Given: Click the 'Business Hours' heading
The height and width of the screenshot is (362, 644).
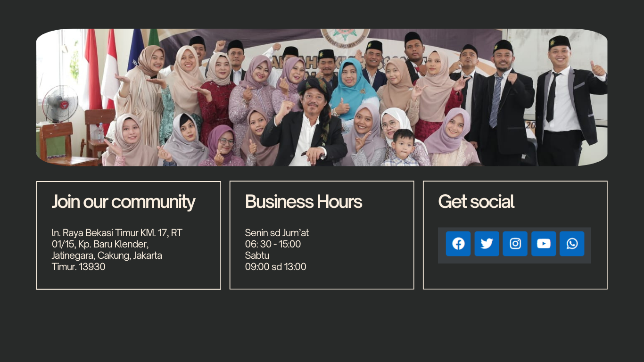Looking at the screenshot, I should click(x=304, y=202).
